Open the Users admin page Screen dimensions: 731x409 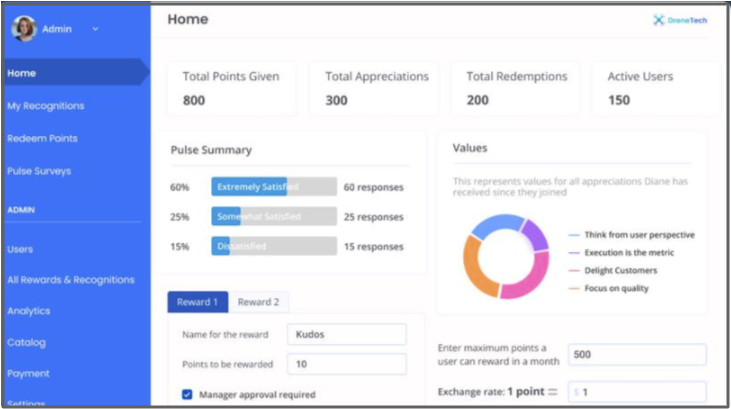pos(20,249)
